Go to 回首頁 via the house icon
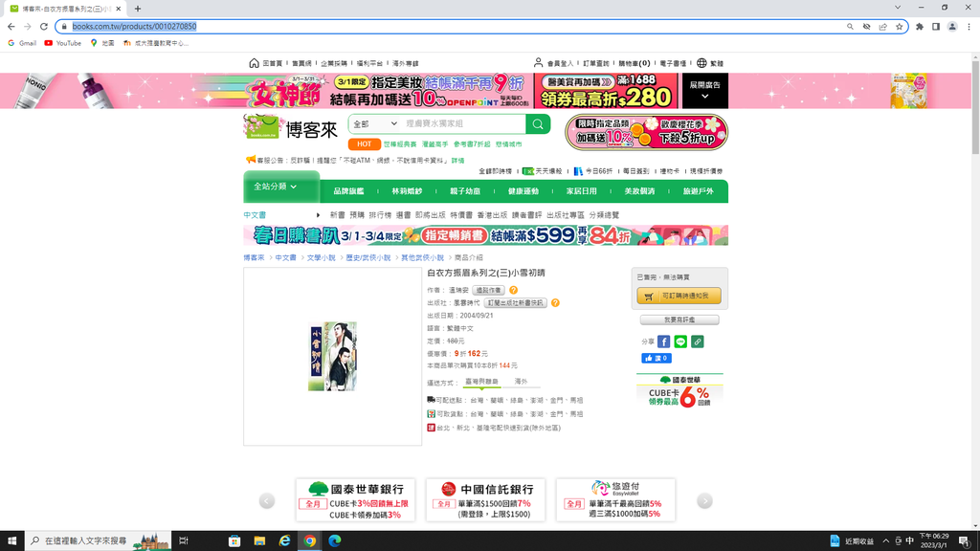 [x=254, y=63]
